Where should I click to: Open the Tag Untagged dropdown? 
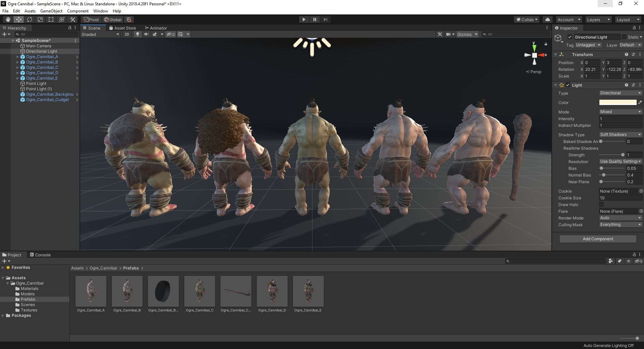588,45
